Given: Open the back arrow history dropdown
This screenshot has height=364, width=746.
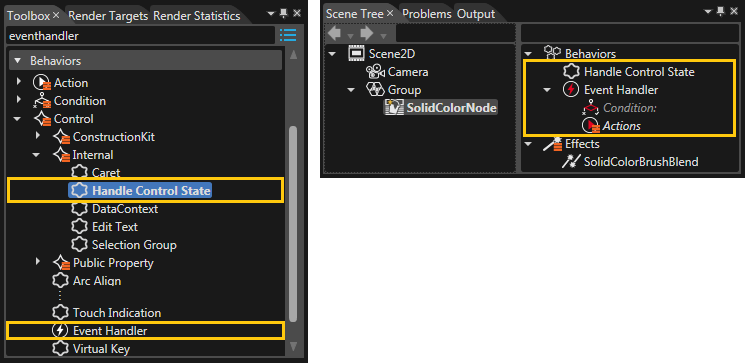Looking at the screenshot, I should coord(351,36).
